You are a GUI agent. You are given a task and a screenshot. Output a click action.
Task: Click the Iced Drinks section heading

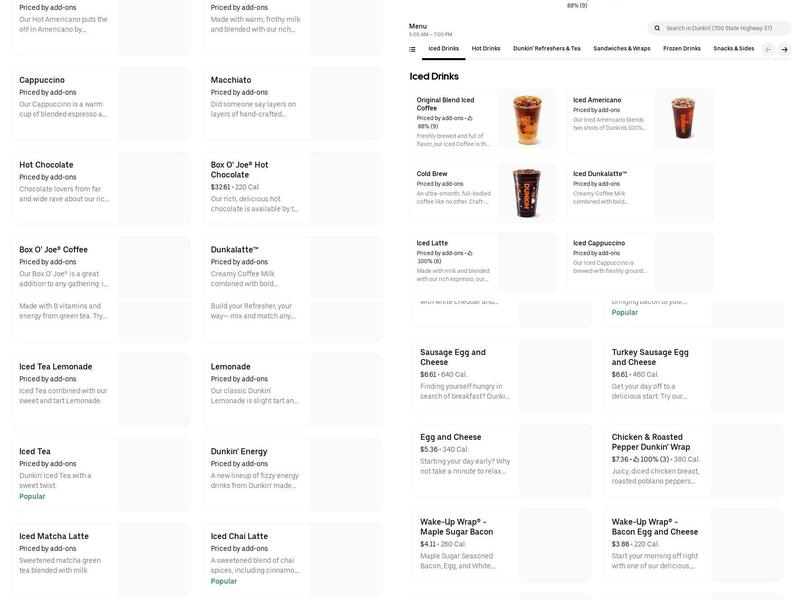click(x=434, y=77)
